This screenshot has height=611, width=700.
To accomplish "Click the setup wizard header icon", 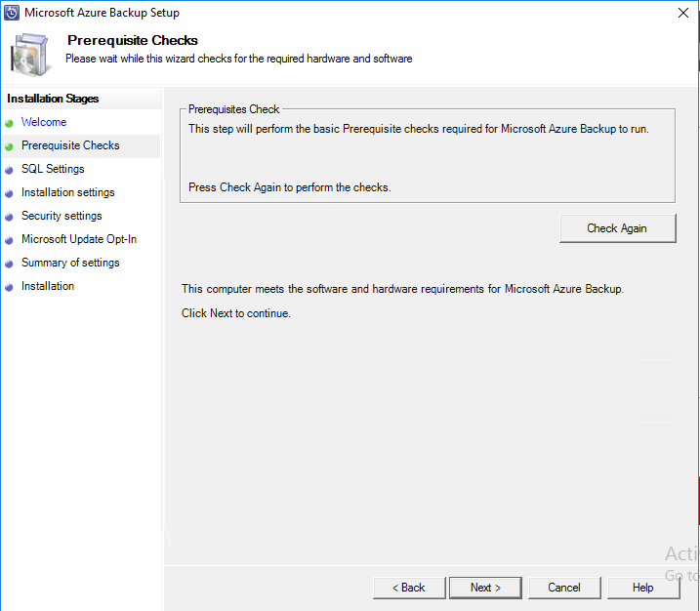I will 31,54.
